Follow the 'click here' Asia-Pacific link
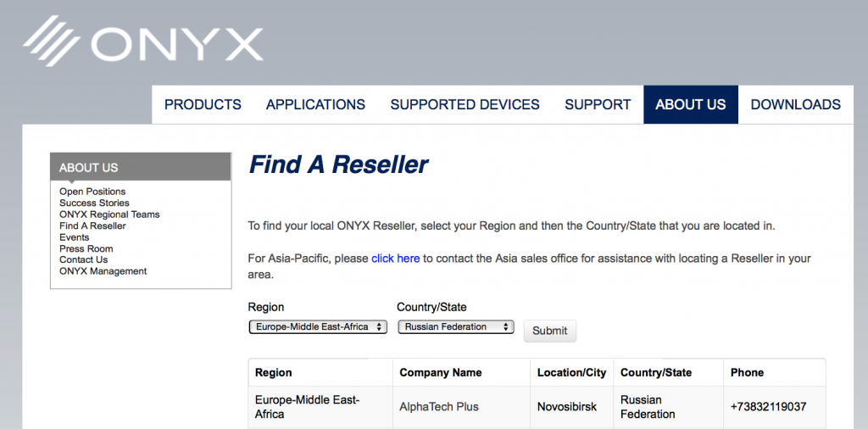The width and height of the screenshot is (868, 429). (395, 259)
